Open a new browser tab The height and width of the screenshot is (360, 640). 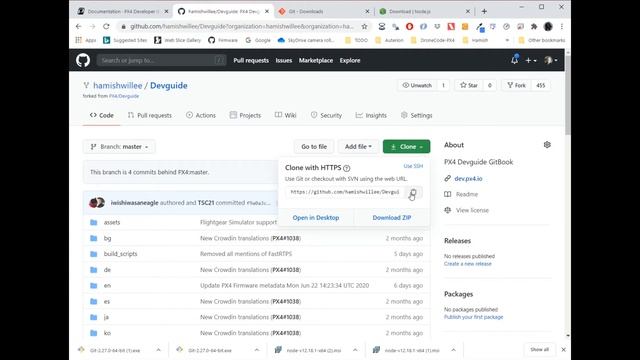click(x=484, y=11)
